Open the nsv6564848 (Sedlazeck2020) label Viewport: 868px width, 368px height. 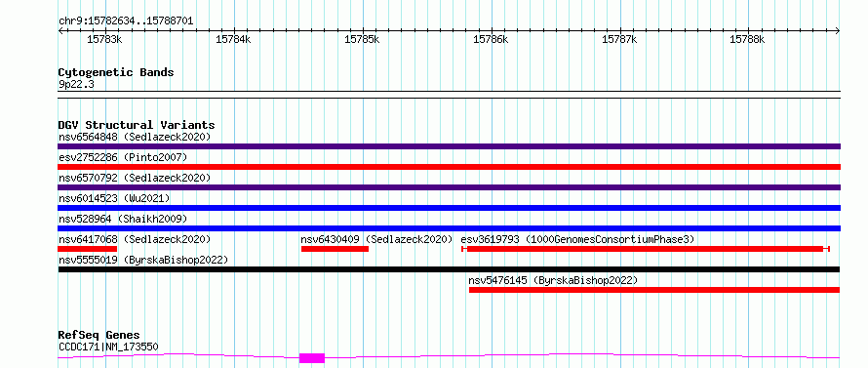[x=135, y=137]
